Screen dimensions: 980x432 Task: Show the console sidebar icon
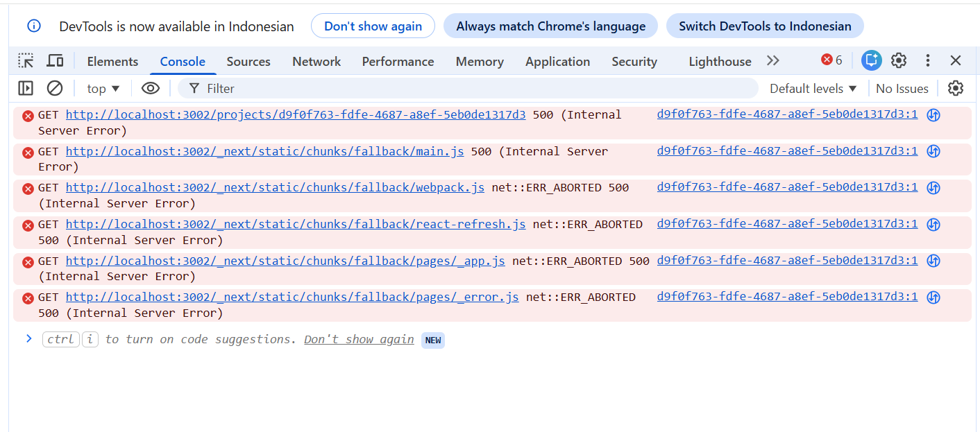point(26,88)
